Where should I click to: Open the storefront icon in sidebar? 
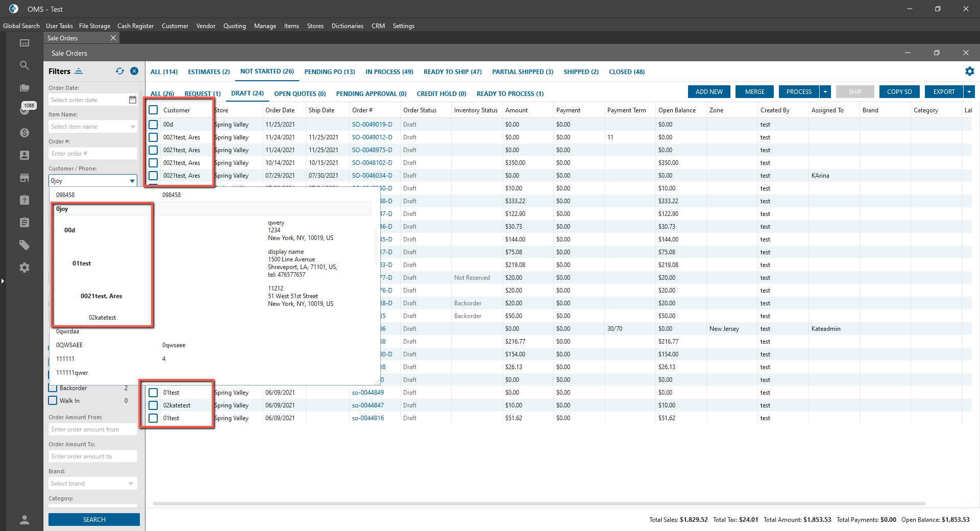(24, 178)
